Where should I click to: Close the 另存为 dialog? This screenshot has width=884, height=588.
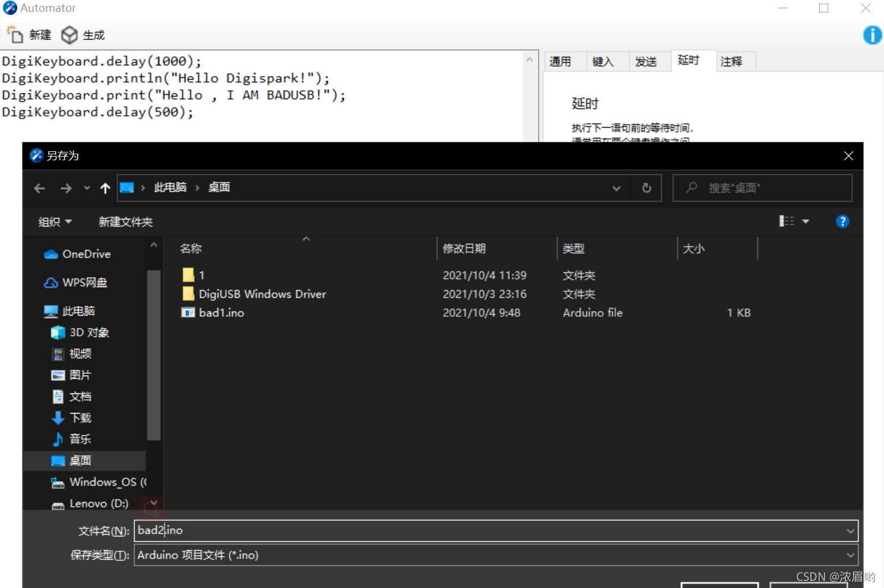[848, 156]
